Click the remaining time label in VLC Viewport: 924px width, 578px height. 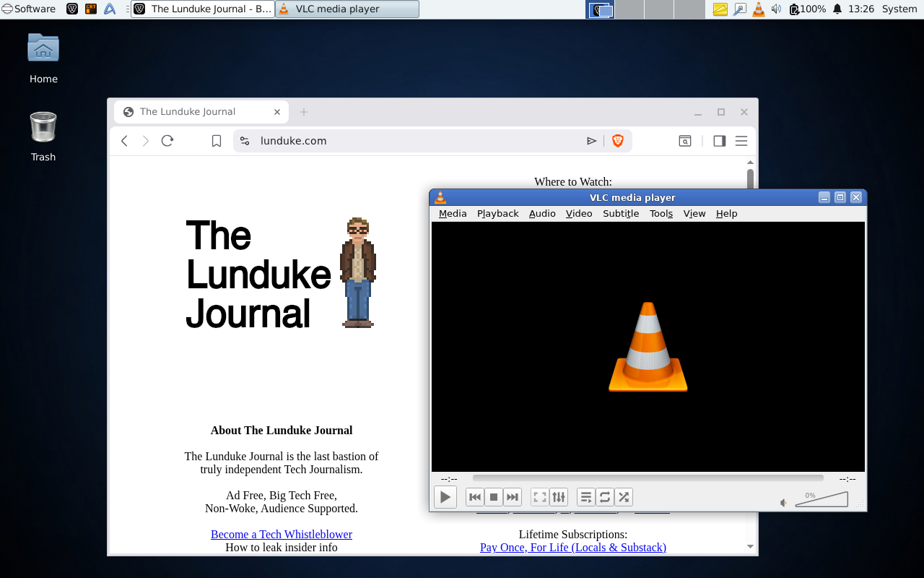847,479
